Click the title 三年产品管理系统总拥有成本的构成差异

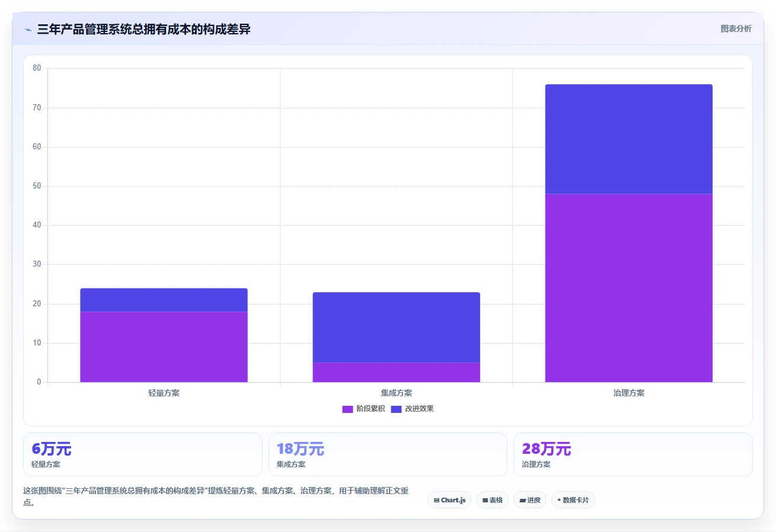coord(143,29)
